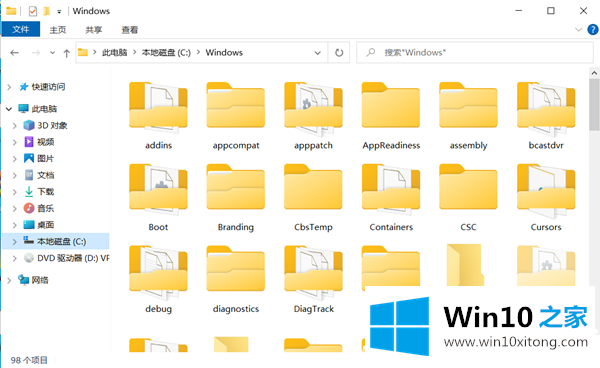Screen dimensions: 600x368
Task: Expand the ribbon with the chevron
Action: [x=578, y=29]
